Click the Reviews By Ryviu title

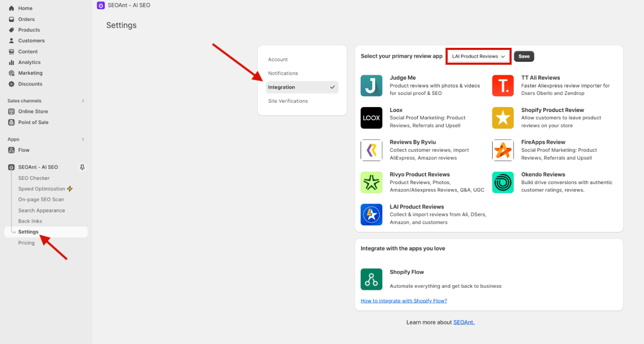413,142
